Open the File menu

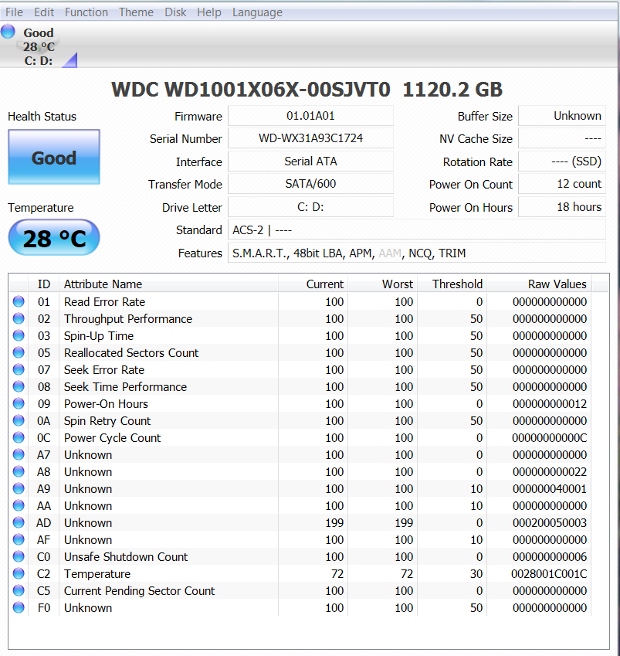14,12
